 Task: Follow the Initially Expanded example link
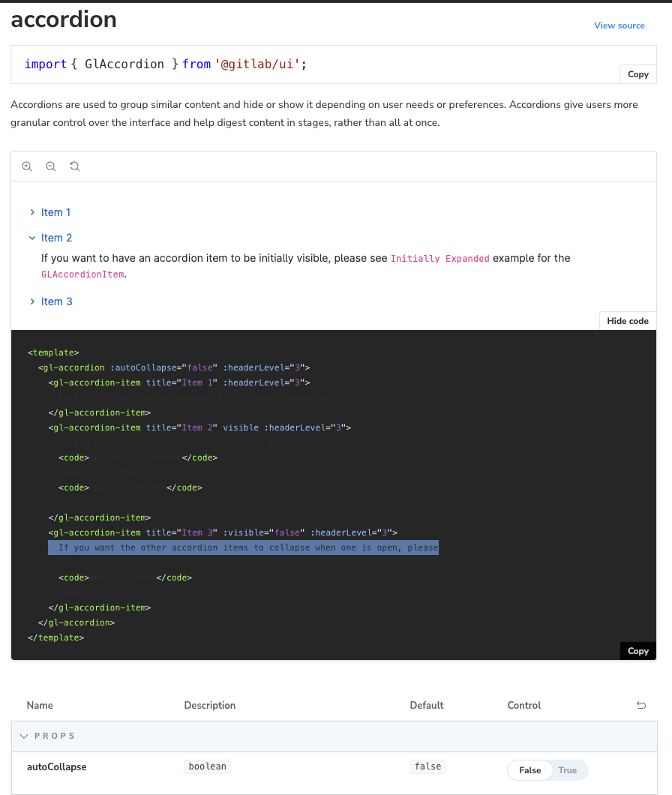click(439, 258)
